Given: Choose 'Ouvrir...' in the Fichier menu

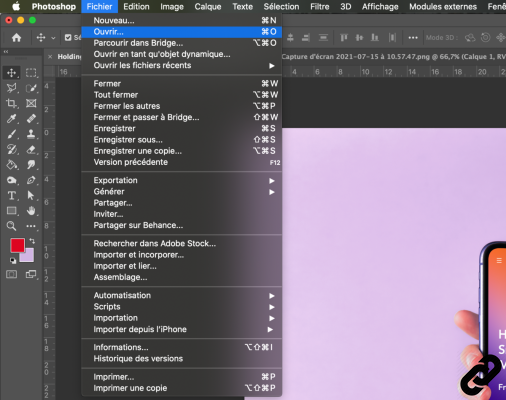Looking at the screenshot, I should click(182, 32).
